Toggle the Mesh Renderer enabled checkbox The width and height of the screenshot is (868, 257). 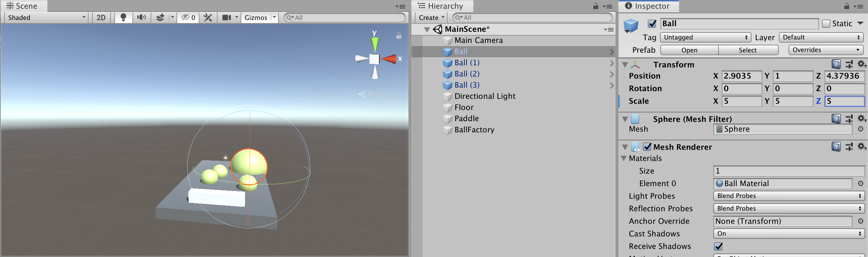(647, 147)
